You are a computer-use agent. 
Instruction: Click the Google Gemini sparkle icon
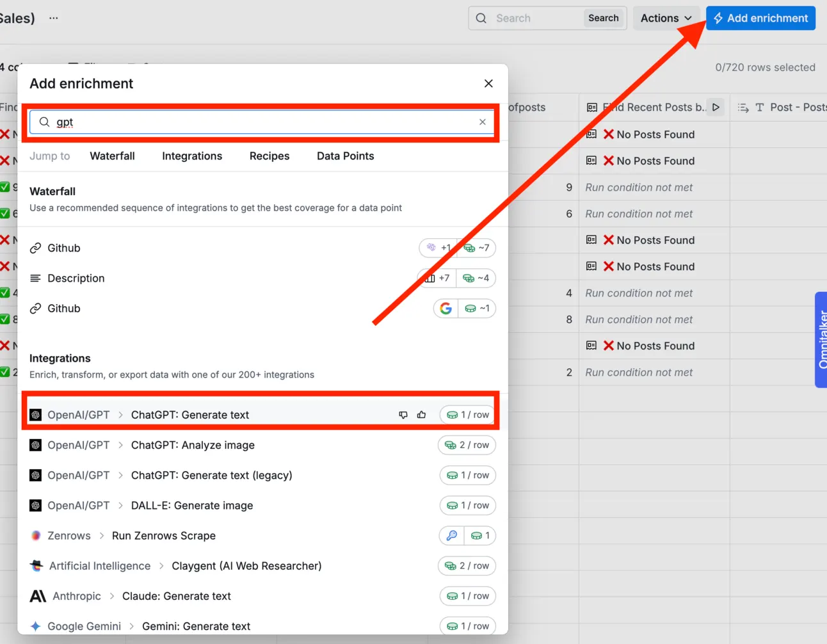tap(36, 626)
